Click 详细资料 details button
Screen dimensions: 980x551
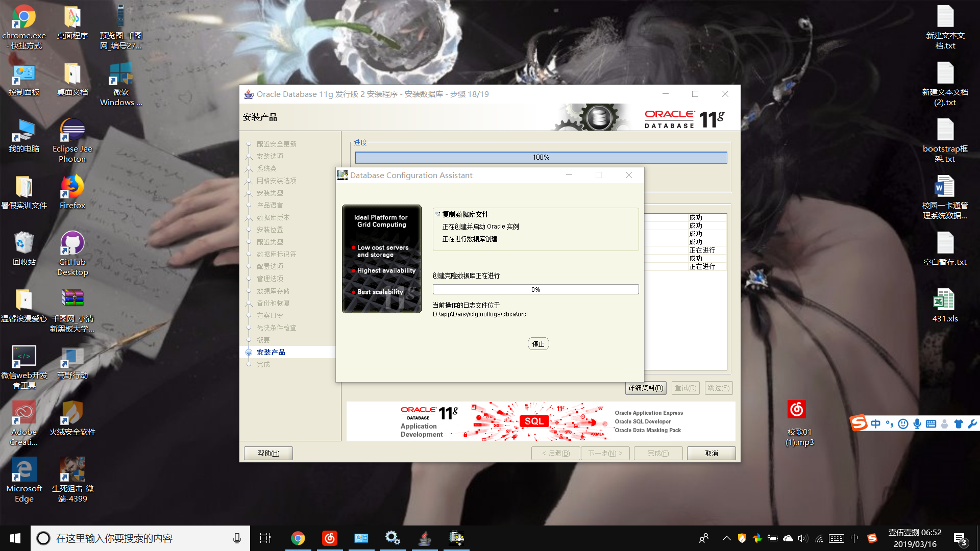[646, 388]
